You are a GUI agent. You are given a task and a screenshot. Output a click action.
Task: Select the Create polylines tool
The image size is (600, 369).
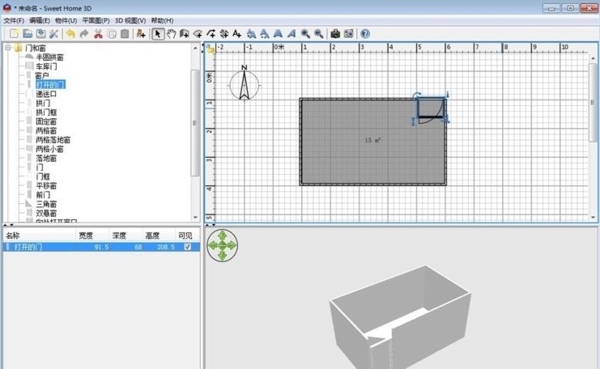(211, 34)
